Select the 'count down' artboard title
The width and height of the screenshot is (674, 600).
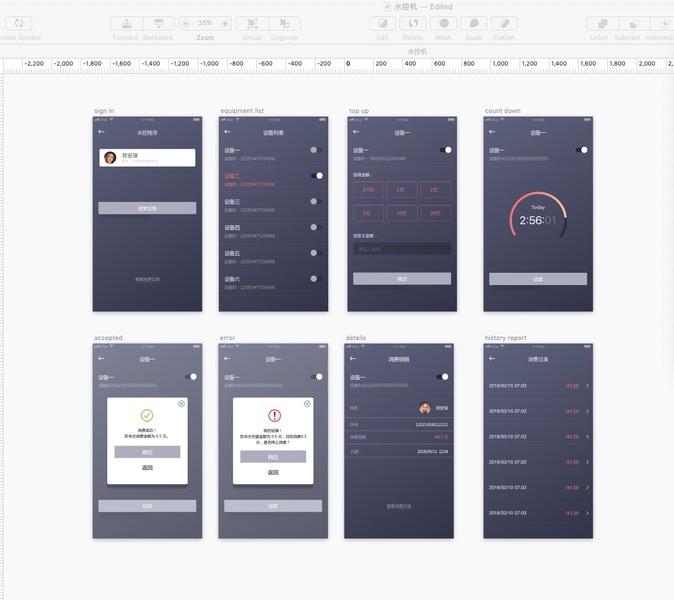coord(502,111)
